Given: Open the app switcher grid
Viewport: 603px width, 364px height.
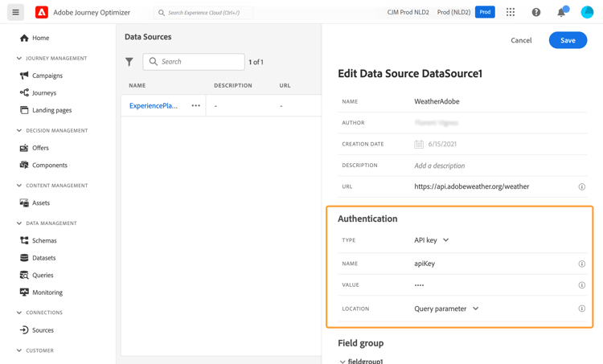Looking at the screenshot, I should pos(511,12).
